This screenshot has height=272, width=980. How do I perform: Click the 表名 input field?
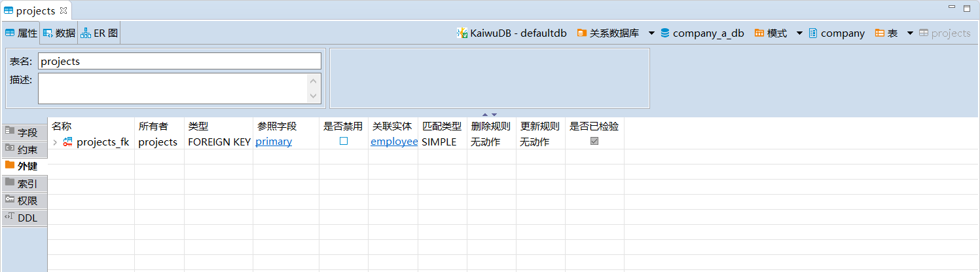tap(179, 61)
